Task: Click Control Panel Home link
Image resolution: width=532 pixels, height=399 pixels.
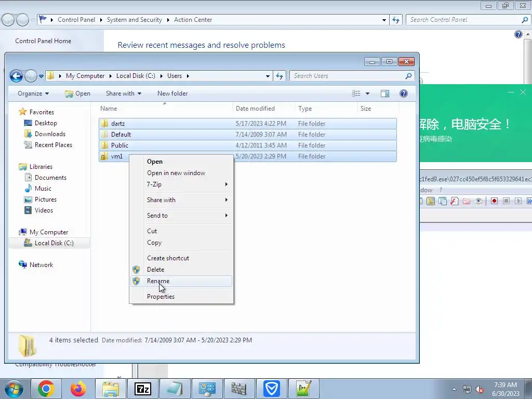Action: 43,41
